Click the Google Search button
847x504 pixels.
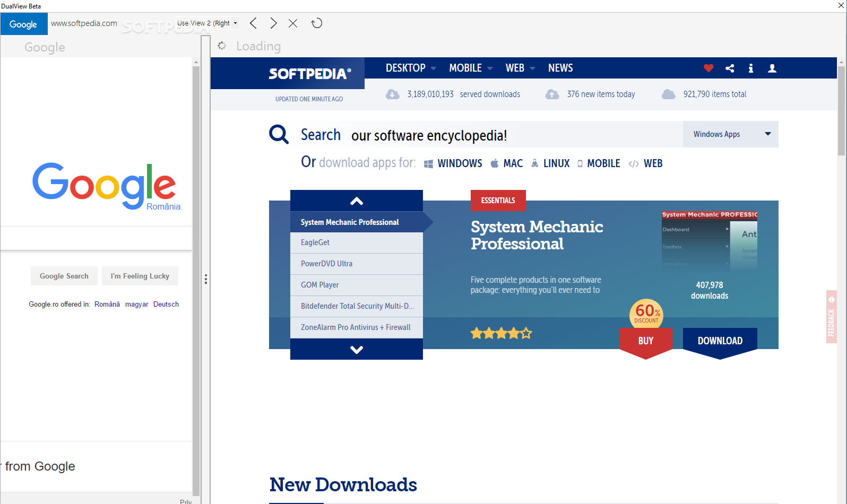point(64,276)
